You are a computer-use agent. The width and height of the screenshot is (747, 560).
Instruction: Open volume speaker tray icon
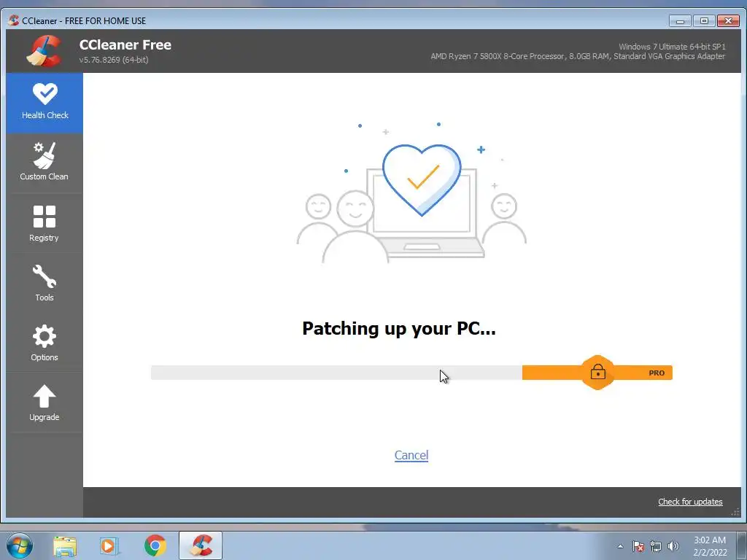pyautogui.click(x=673, y=546)
